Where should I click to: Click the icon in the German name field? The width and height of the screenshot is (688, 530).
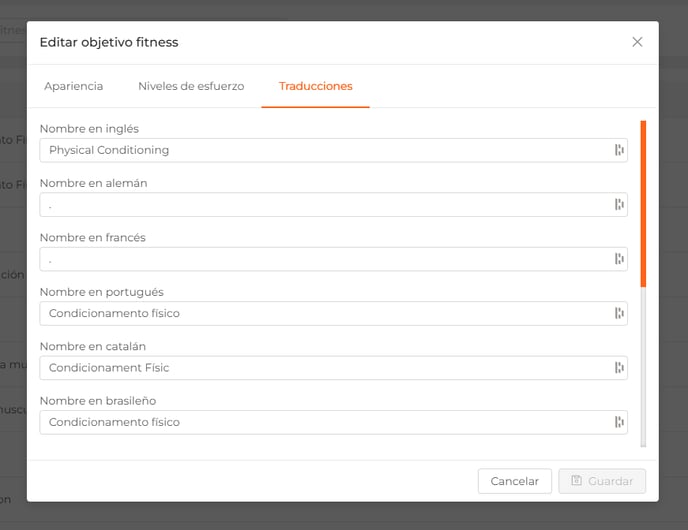[x=619, y=204]
